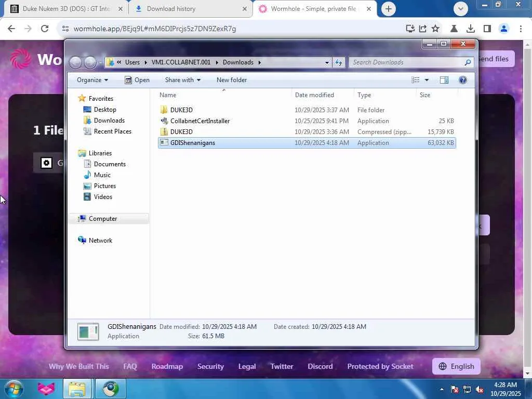Refresh the Downloads folder view

point(339,62)
